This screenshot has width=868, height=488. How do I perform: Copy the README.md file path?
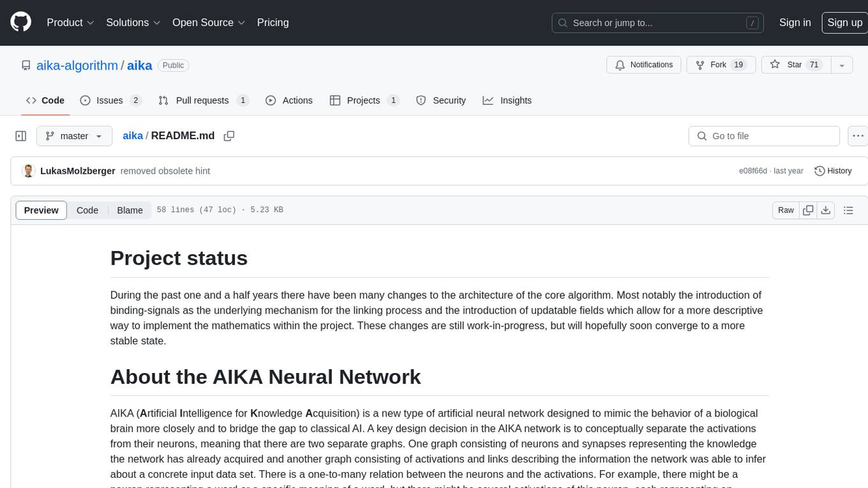tap(229, 136)
